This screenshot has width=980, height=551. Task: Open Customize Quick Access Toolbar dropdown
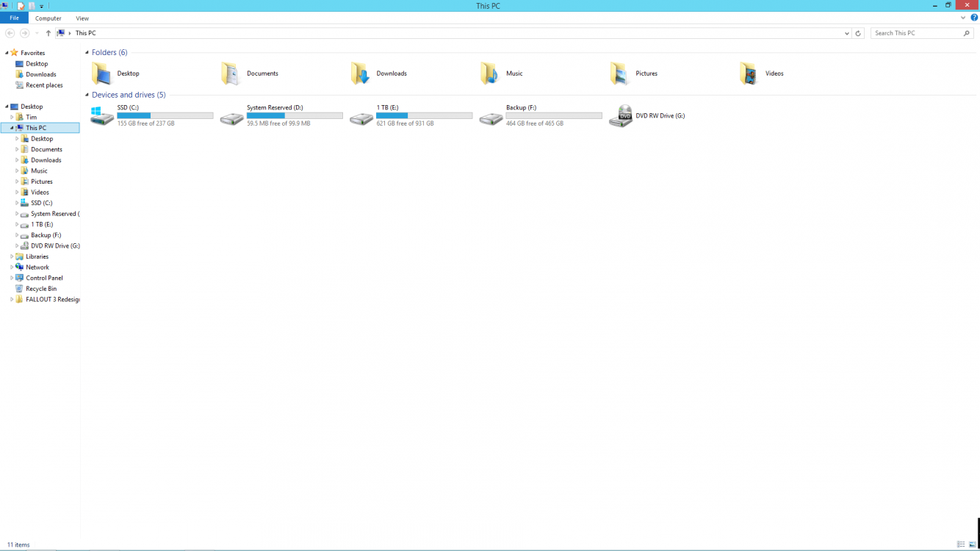coord(42,6)
